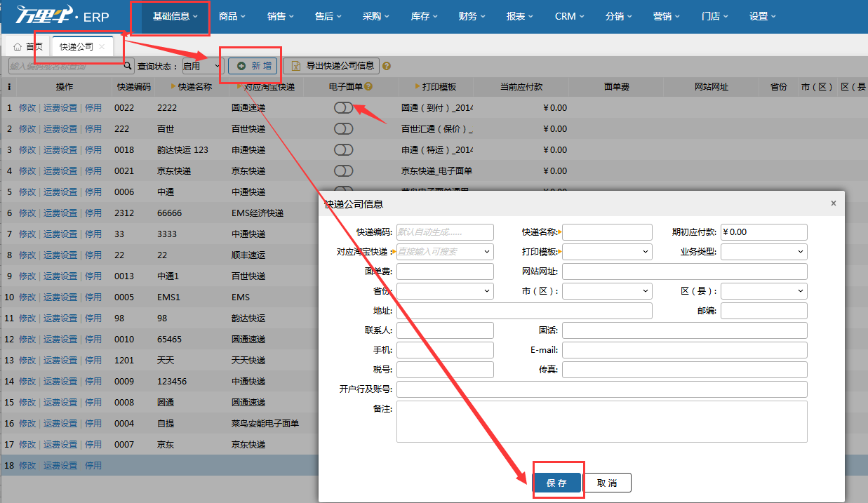Click 运费设置 link for 百世 row
Image resolution: width=868 pixels, height=503 pixels.
[60, 129]
